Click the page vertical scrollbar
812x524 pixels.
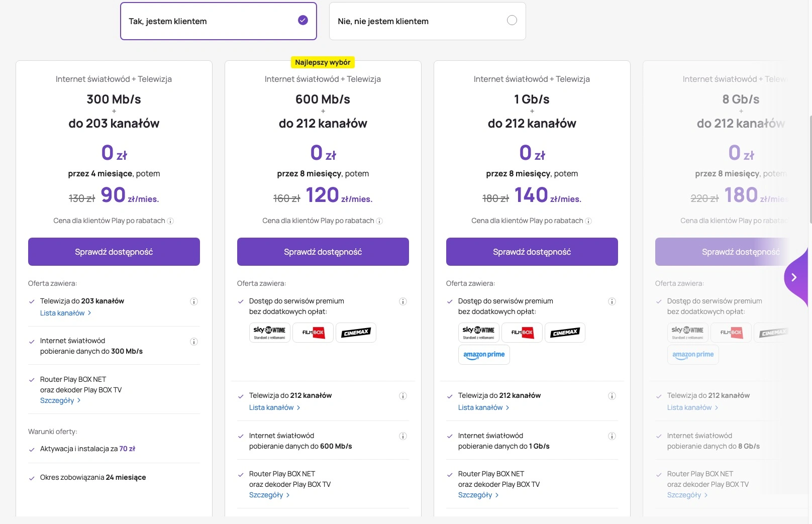[x=810, y=169]
